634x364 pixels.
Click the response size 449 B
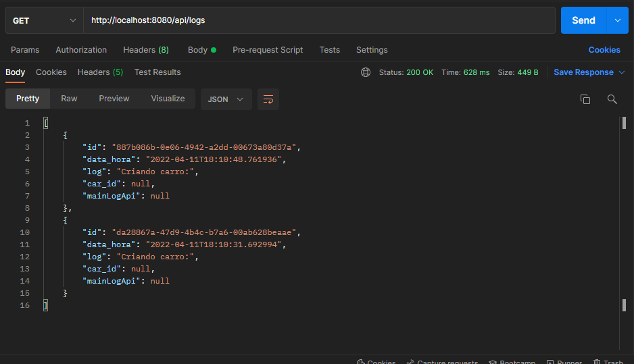[x=528, y=72]
